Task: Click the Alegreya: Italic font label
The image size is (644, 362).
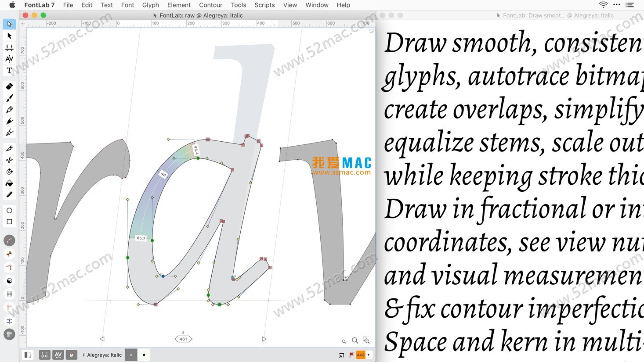Action: 104,355
